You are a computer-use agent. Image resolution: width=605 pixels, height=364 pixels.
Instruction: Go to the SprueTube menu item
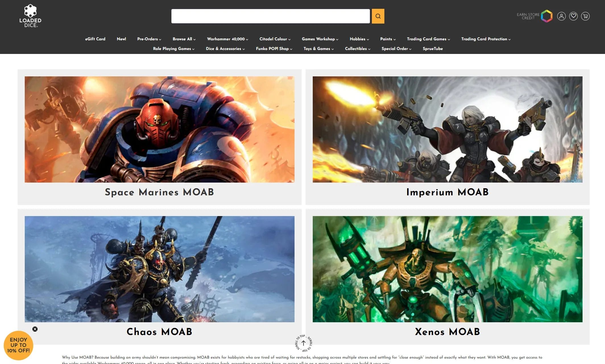tap(432, 49)
